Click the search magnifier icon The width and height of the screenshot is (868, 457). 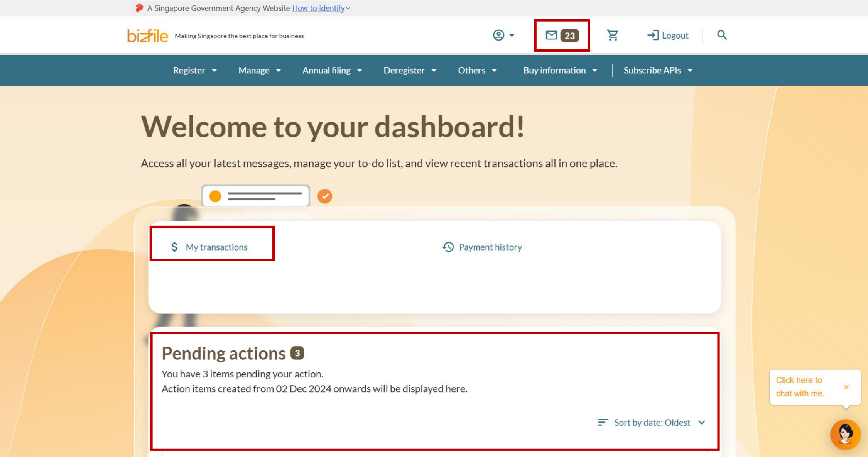(x=722, y=35)
